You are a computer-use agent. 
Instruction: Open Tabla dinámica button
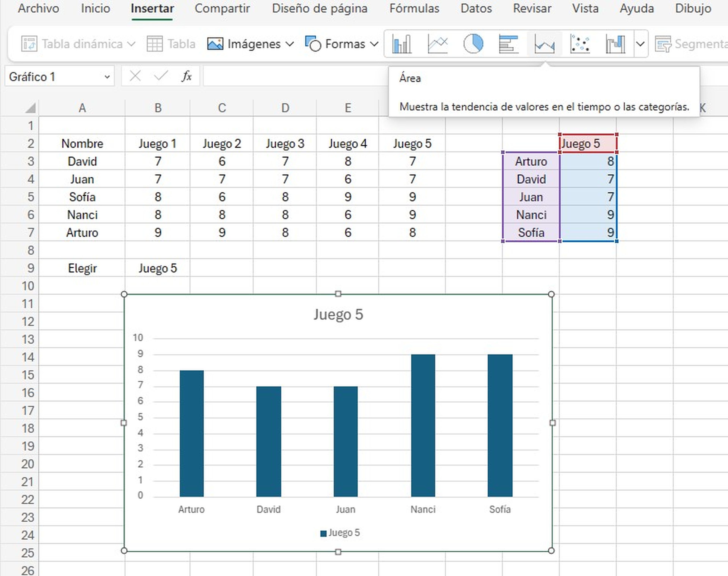[x=72, y=44]
